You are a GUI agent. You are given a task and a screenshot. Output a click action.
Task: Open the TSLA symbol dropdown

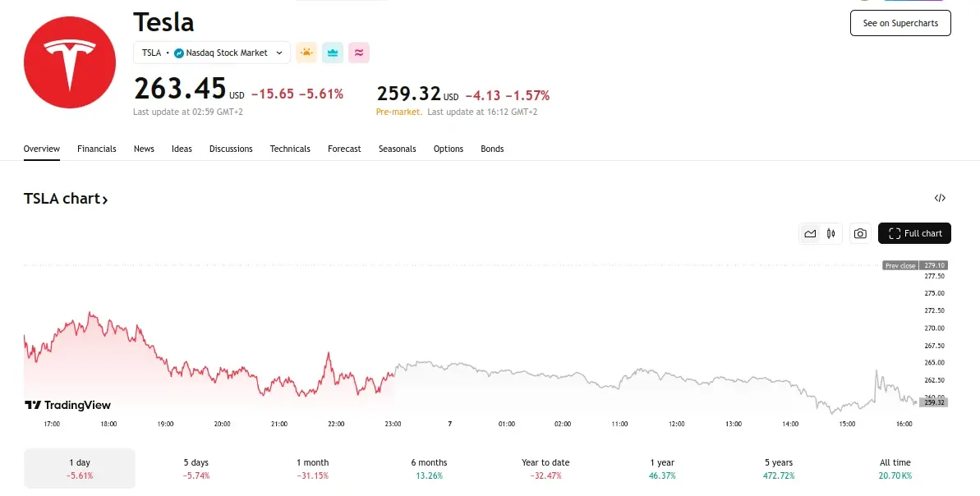(278, 52)
